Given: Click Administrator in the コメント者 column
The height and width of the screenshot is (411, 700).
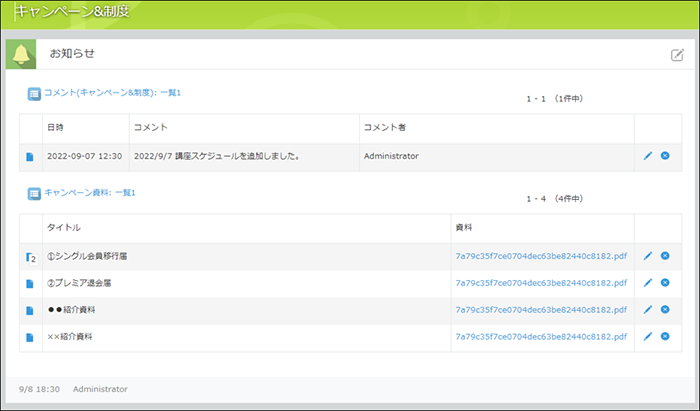Looking at the screenshot, I should [x=391, y=156].
